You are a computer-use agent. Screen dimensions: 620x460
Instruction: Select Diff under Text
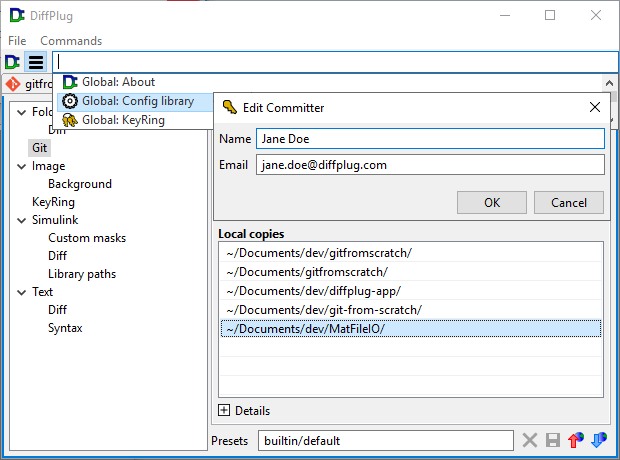[x=57, y=310]
